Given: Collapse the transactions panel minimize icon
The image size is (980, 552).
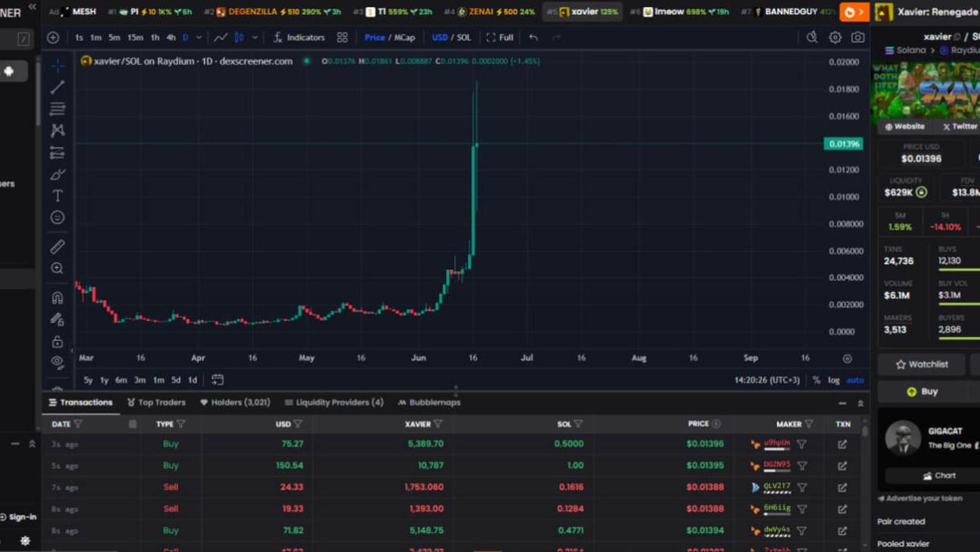Looking at the screenshot, I should 842,403.
